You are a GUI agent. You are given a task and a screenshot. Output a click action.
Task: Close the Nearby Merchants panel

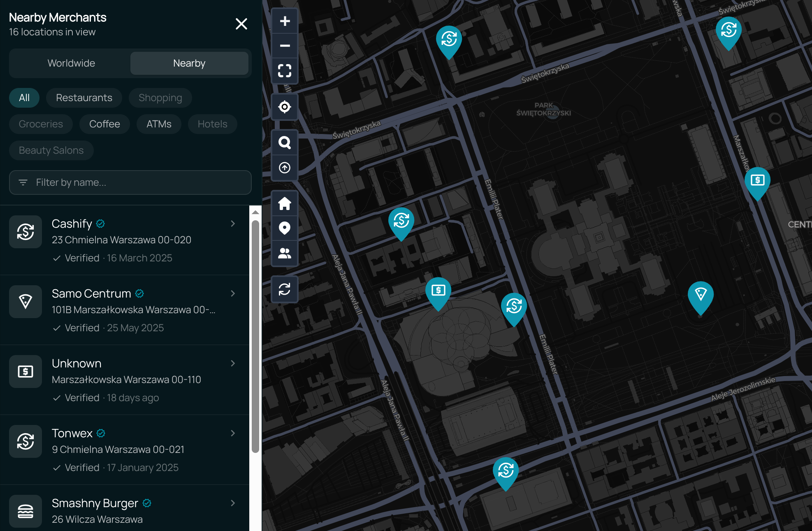241,24
